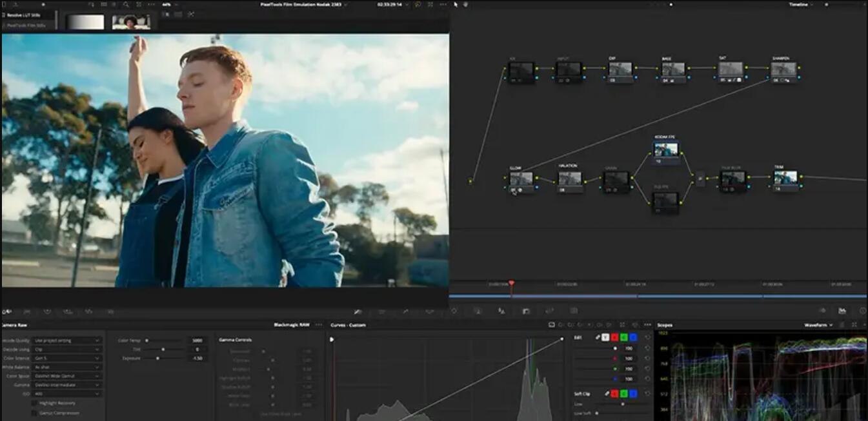
Task: Expand the Gamma dropdown showing DaVinci Intermediate
Action: coord(67,385)
